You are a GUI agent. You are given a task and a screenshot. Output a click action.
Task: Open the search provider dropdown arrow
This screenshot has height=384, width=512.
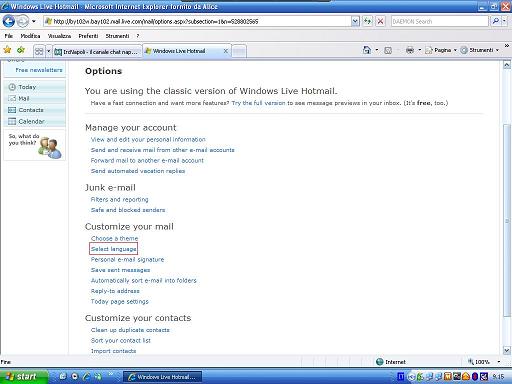(x=505, y=22)
